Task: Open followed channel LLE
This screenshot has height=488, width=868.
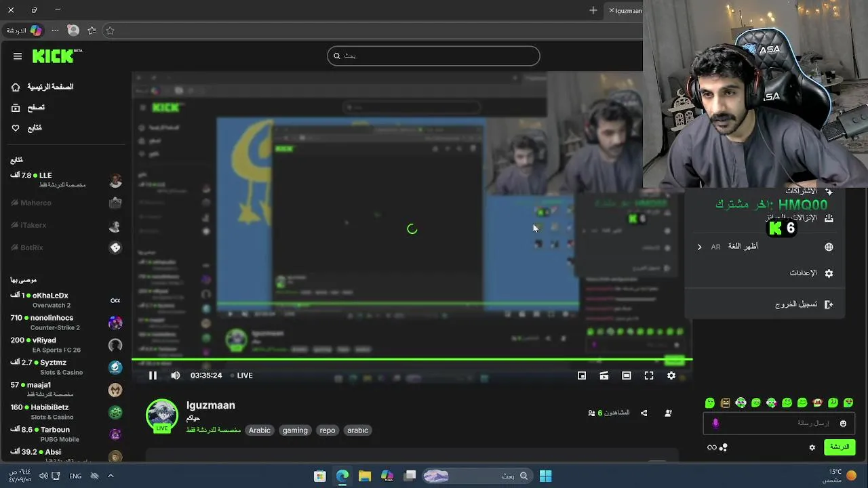Action: click(x=66, y=180)
